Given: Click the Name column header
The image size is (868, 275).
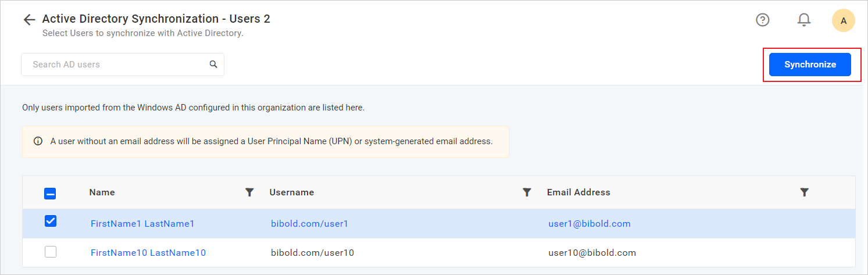Looking at the screenshot, I should 102,192.
